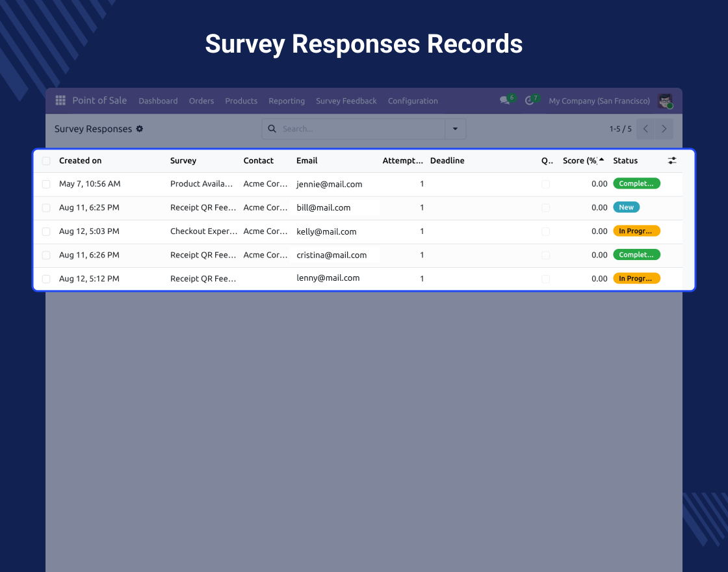Click the Point of Sale app title
This screenshot has height=572, width=728.
click(x=99, y=100)
